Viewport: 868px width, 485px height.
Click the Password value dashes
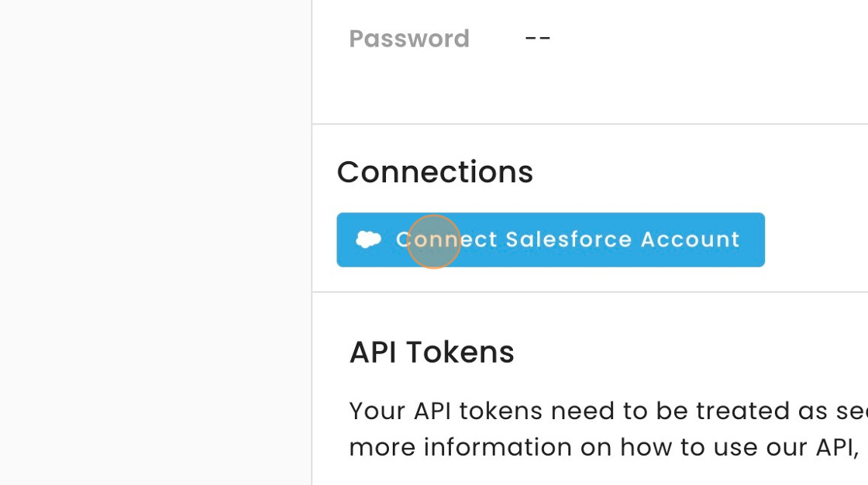tap(538, 38)
